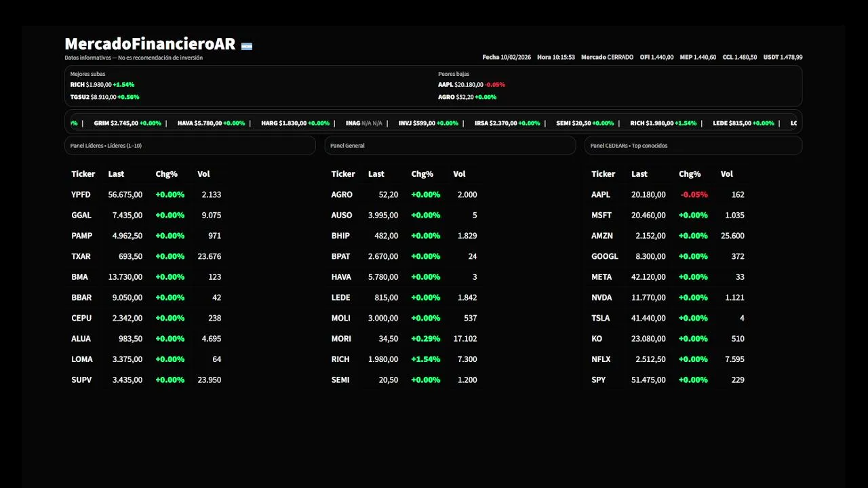The width and height of the screenshot is (868, 488).
Task: Open the Panel General header box
Action: tap(450, 146)
